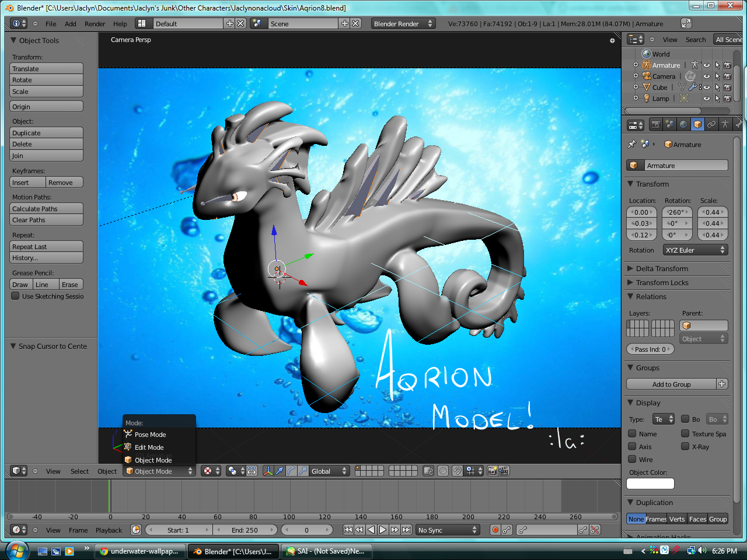Image resolution: width=747 pixels, height=560 pixels.
Task: Click the insert keyframe key icon in the timeline header
Action: click(582, 530)
